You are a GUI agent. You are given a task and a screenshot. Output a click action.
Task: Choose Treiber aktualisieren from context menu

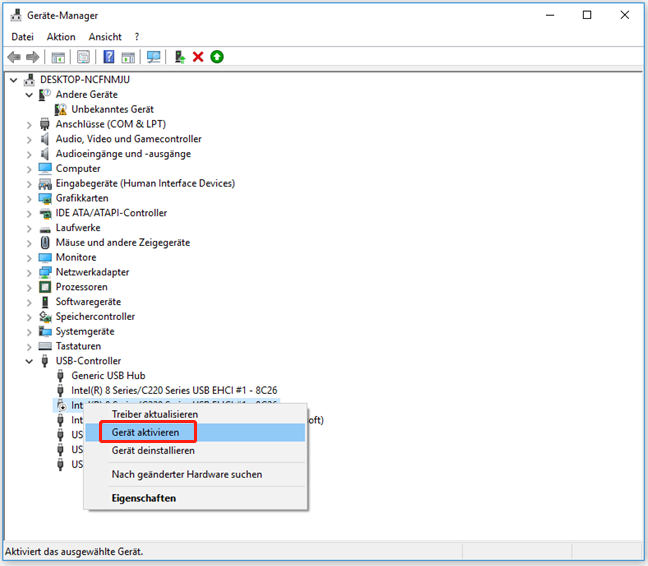(196, 414)
